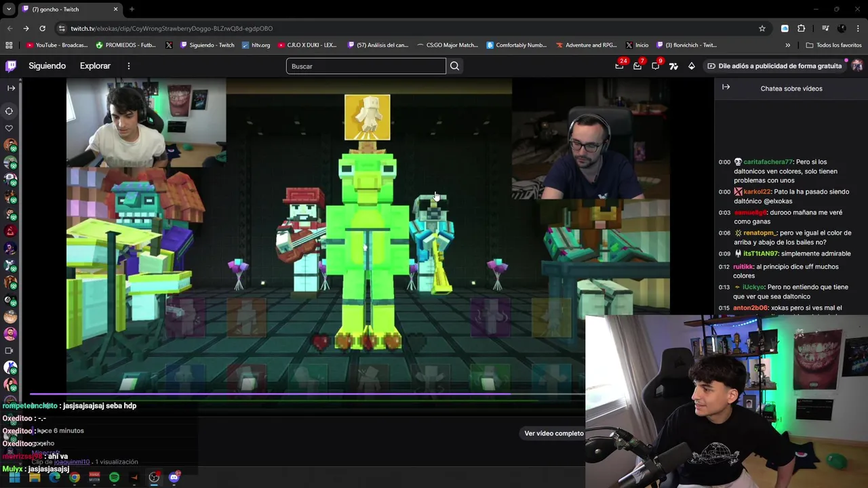
Task: Show hidden bookmarks overflow chevron
Action: tap(787, 45)
